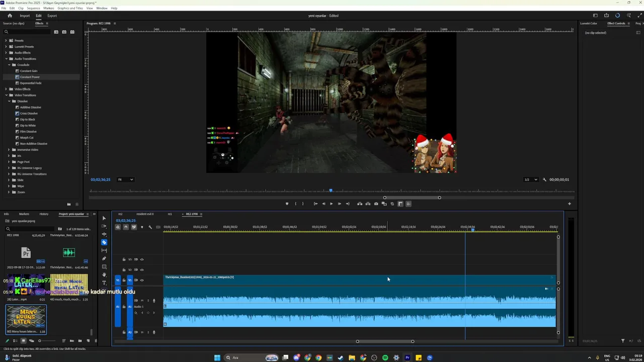Viewport: 644px width, 362px height.
Task: Open the Lumetri Color panel tab
Action: [x=589, y=24]
